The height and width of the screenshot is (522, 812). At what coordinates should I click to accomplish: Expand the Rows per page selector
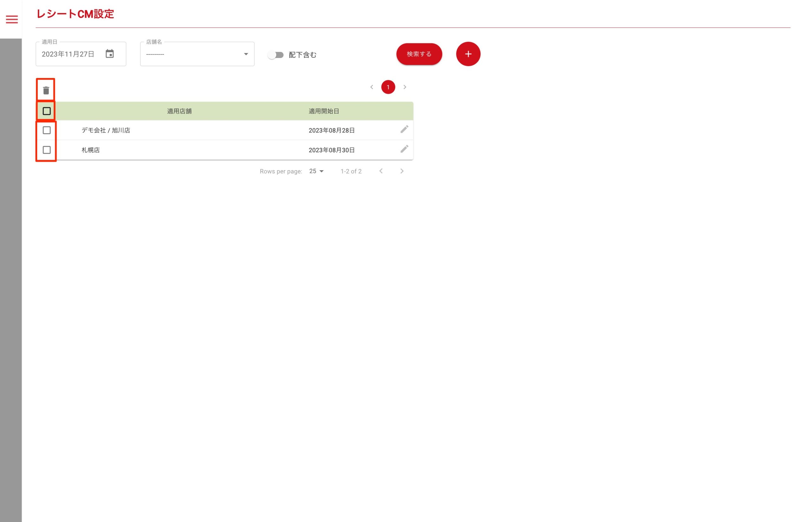pos(316,171)
